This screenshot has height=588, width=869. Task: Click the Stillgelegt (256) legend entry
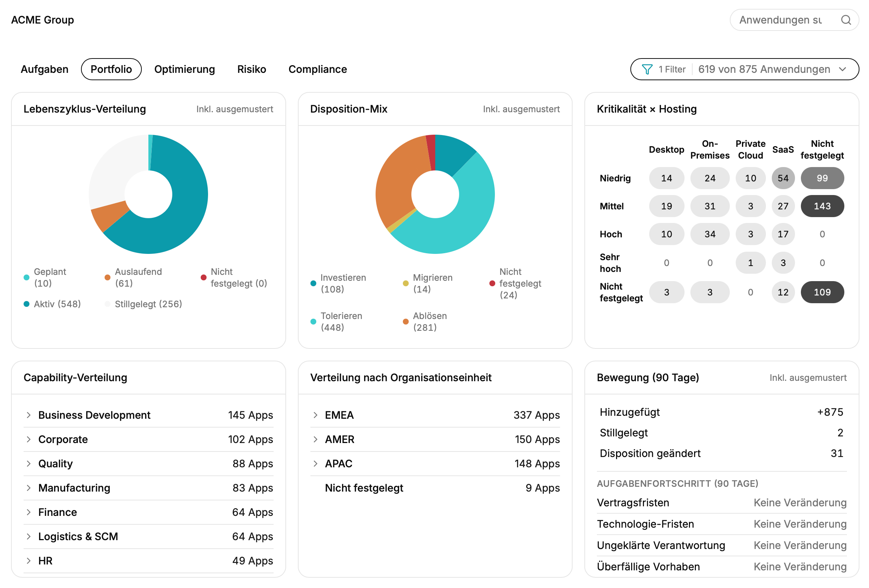[x=144, y=304]
